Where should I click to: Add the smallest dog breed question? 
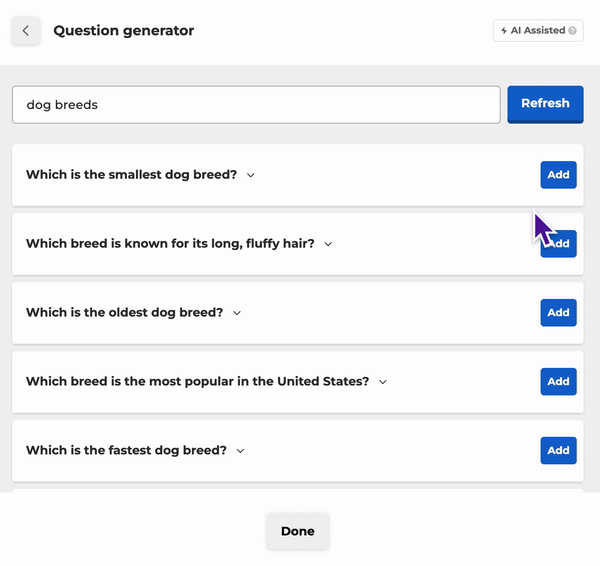point(558,175)
